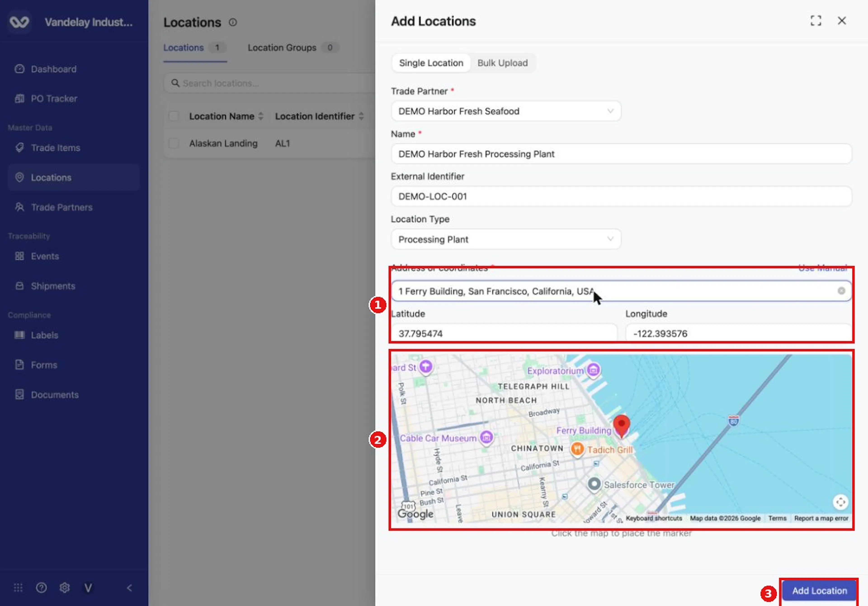Viewport: 868px width, 606px height.
Task: Clear the address field with x icon
Action: coord(841,291)
